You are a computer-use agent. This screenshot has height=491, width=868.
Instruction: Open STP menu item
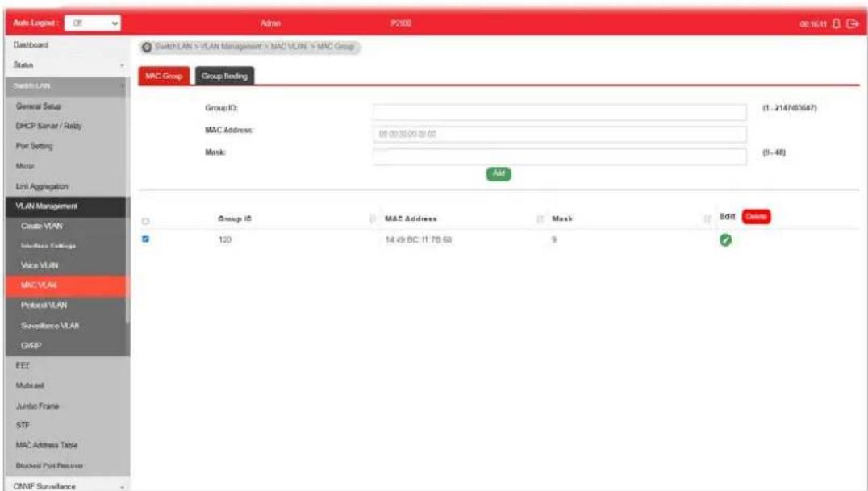23,425
